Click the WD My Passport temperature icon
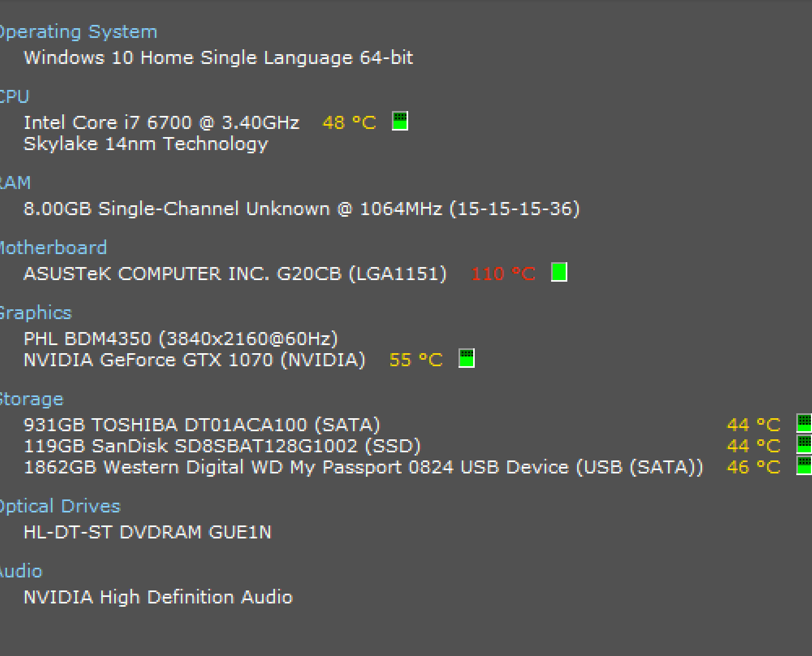 tap(804, 465)
